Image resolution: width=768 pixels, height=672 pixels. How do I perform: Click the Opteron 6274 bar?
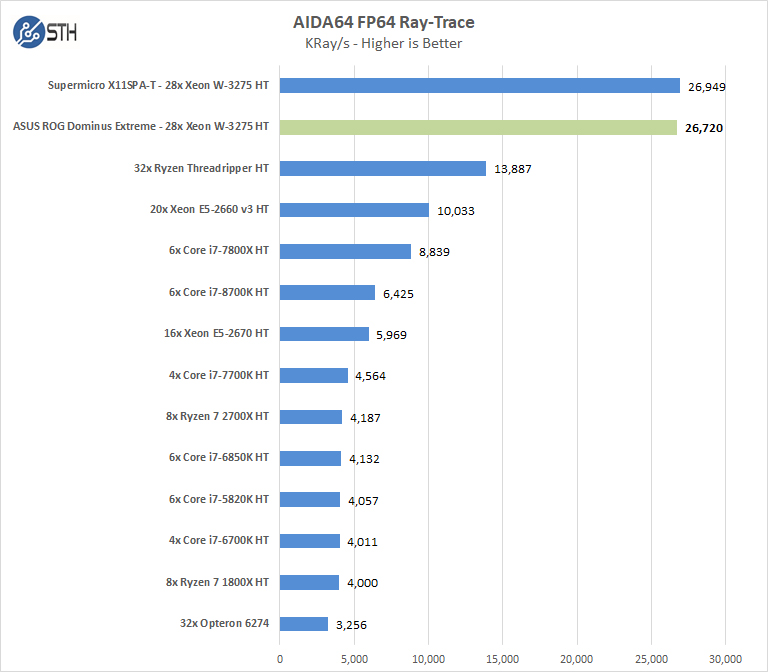click(x=304, y=624)
